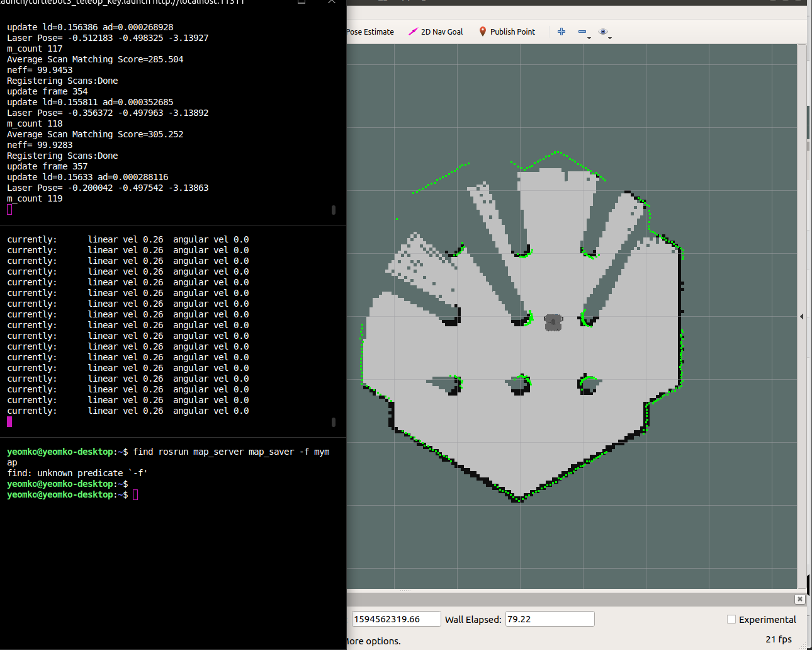Click the 'update frame 354' line
Viewport: 812px width, 650px height.
47,91
